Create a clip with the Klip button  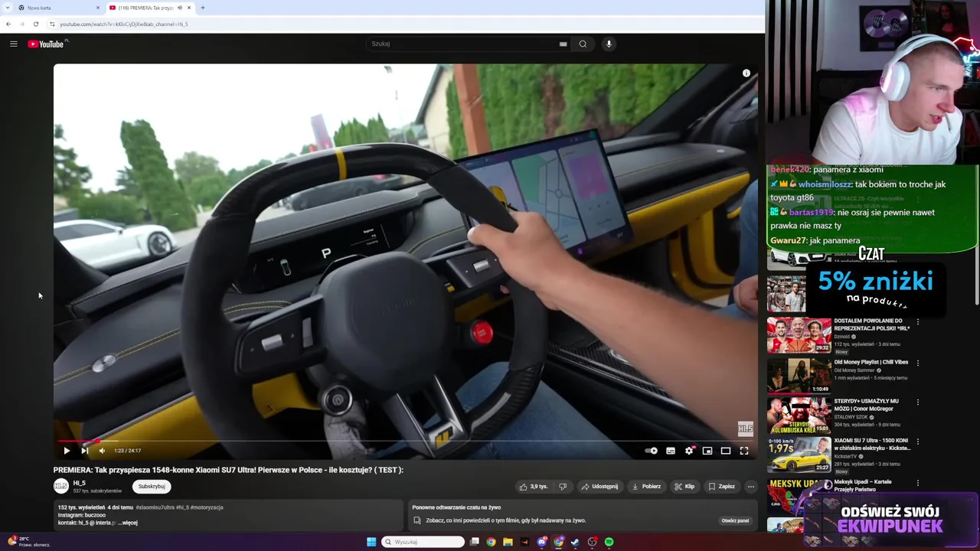coord(684,486)
